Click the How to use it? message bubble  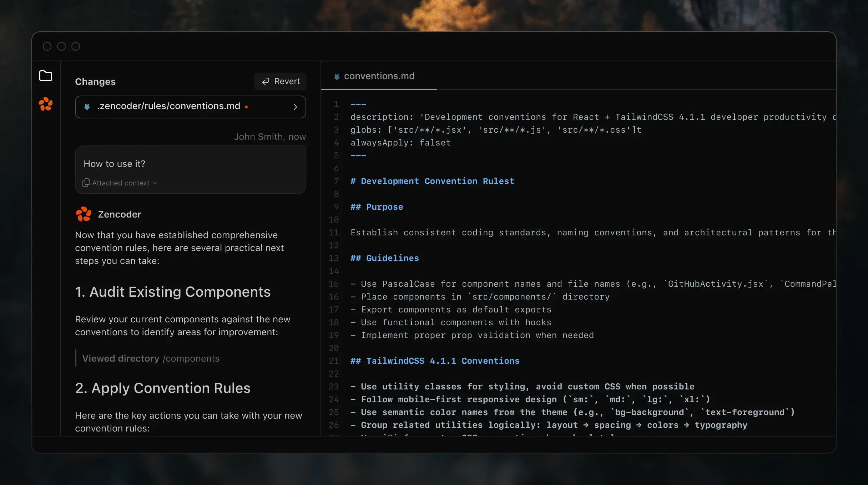click(x=114, y=164)
